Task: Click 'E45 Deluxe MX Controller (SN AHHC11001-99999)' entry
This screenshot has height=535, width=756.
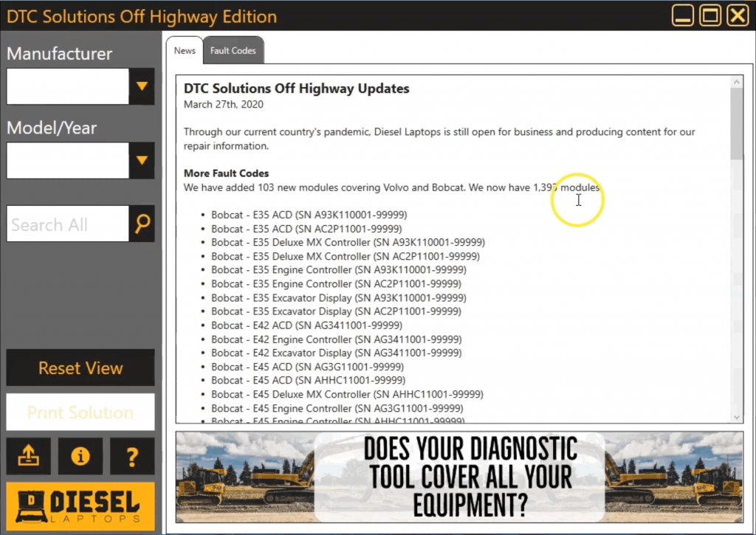Action: pyautogui.click(x=347, y=394)
